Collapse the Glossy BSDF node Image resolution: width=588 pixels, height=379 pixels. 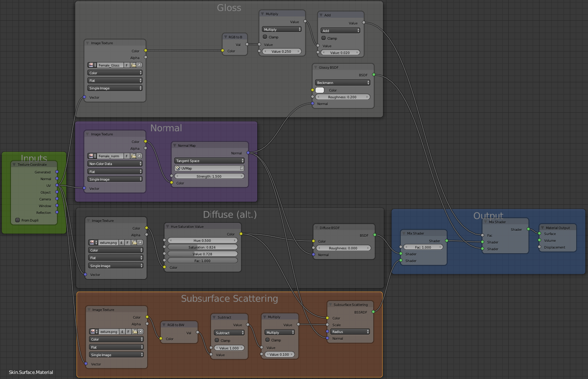316,68
